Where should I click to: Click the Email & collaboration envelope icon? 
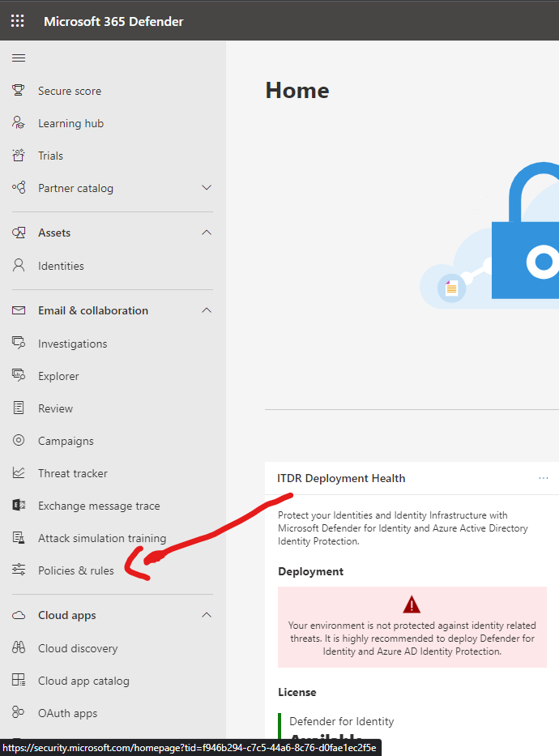pyautogui.click(x=19, y=310)
